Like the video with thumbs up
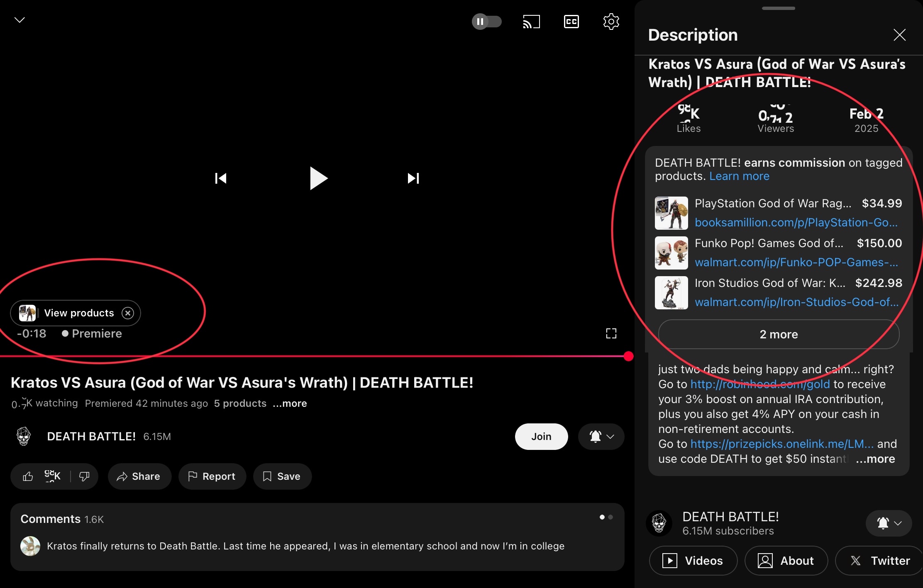The width and height of the screenshot is (923, 588). (x=28, y=476)
